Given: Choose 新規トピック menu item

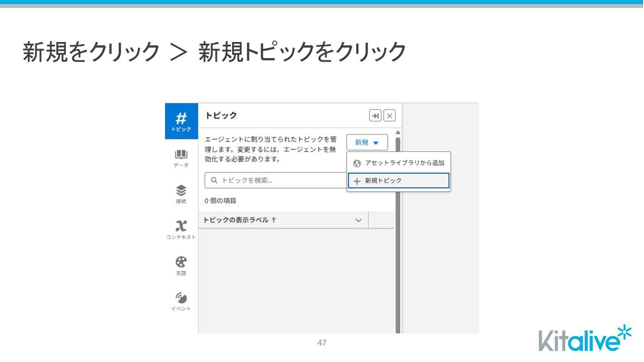Looking at the screenshot, I should (x=398, y=181).
